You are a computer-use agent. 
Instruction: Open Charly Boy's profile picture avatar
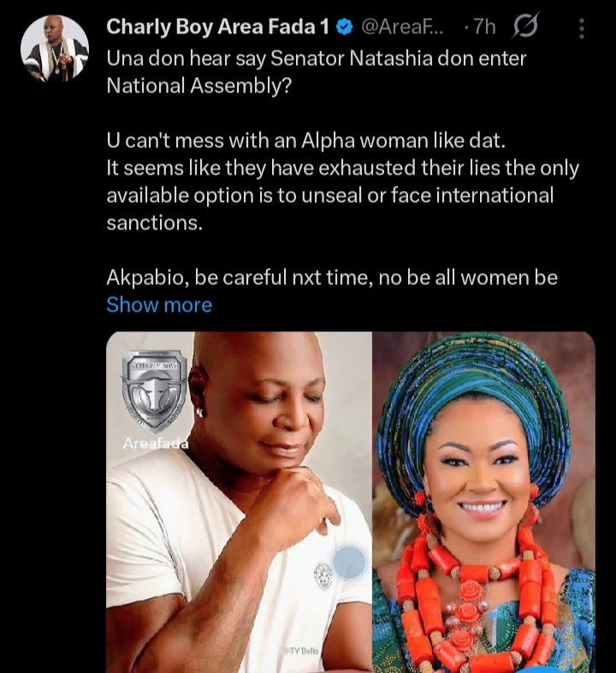55,48
